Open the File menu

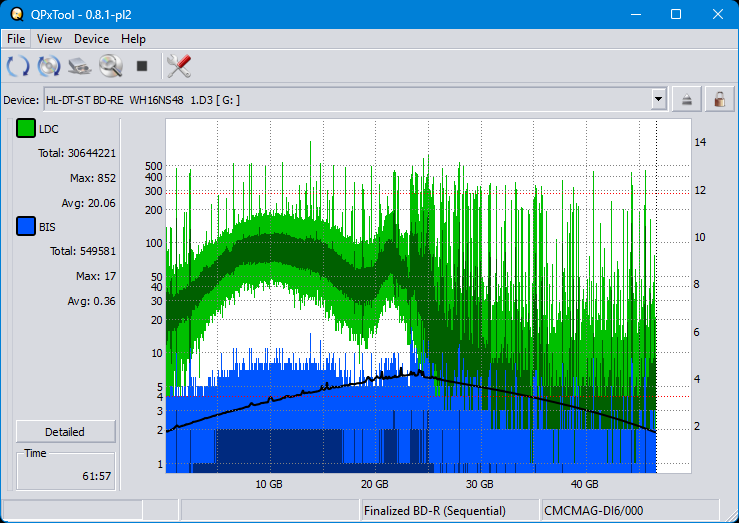click(16, 39)
